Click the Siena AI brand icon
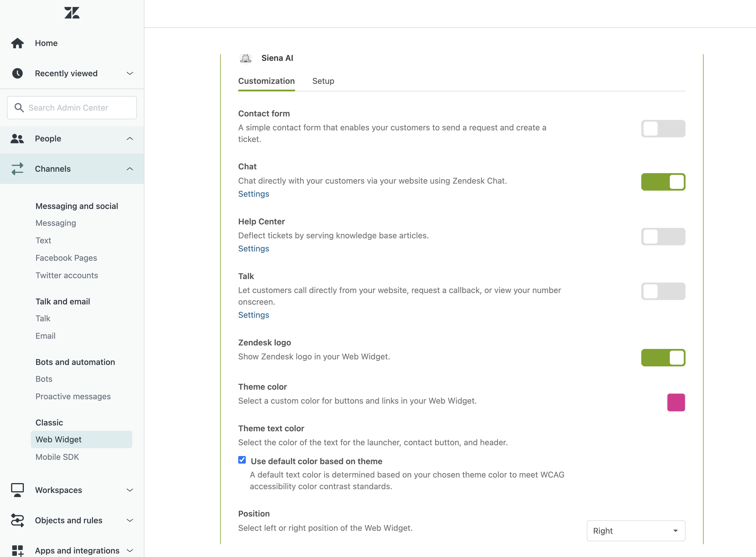 pos(245,58)
